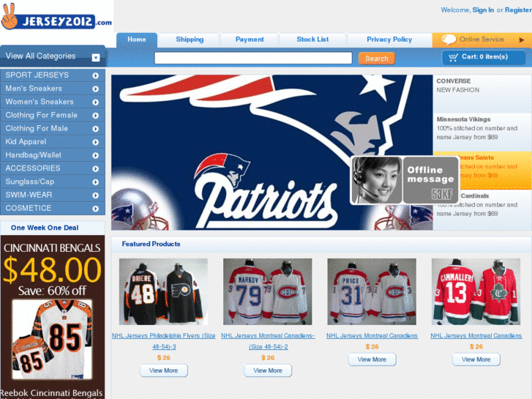
Task: Click the arrow icon next to Handbag/Wallet
Action: tap(96, 155)
